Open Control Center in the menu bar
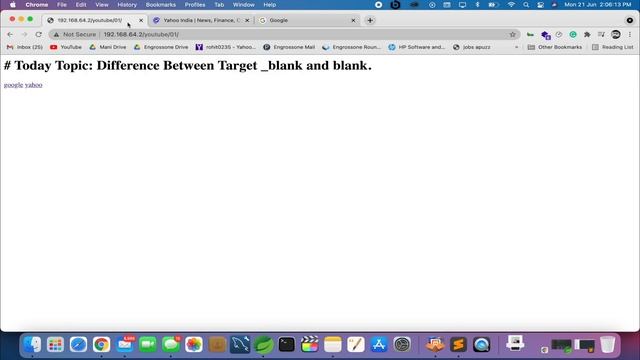The height and width of the screenshot is (360, 640). pos(540,5)
